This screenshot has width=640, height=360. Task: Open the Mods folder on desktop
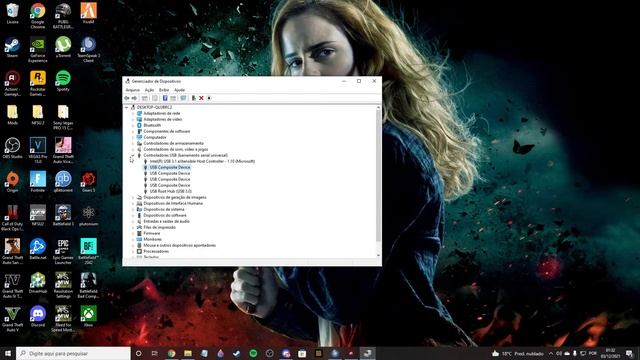coord(12,115)
